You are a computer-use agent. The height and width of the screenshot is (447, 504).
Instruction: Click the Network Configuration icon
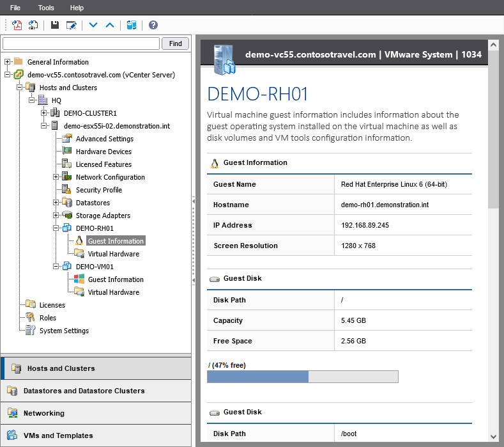click(x=67, y=176)
